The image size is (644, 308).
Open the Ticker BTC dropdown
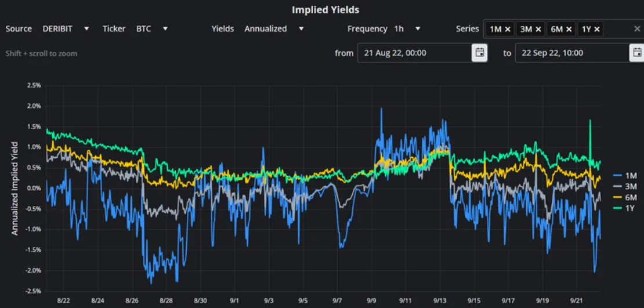(153, 29)
